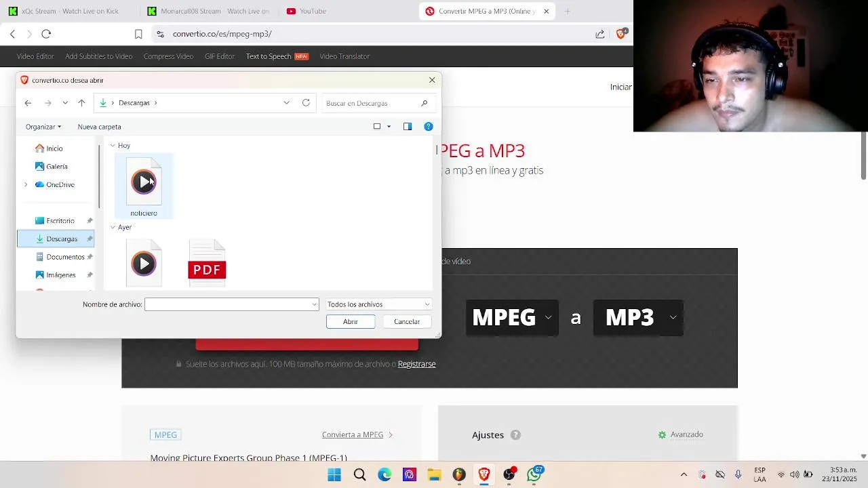Screen dimensions: 868x488
Task: Open view options dropdown arrow
Action: click(x=389, y=127)
